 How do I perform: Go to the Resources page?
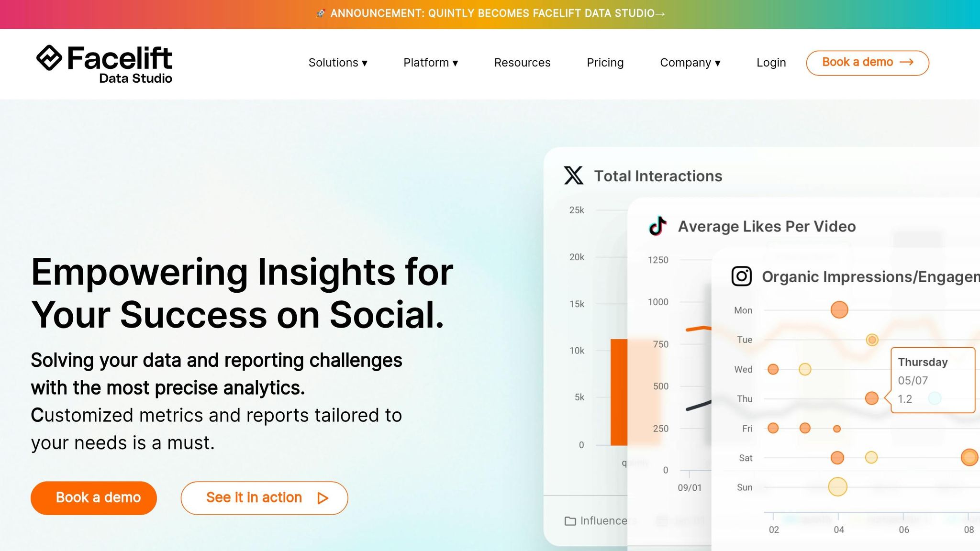coord(522,63)
